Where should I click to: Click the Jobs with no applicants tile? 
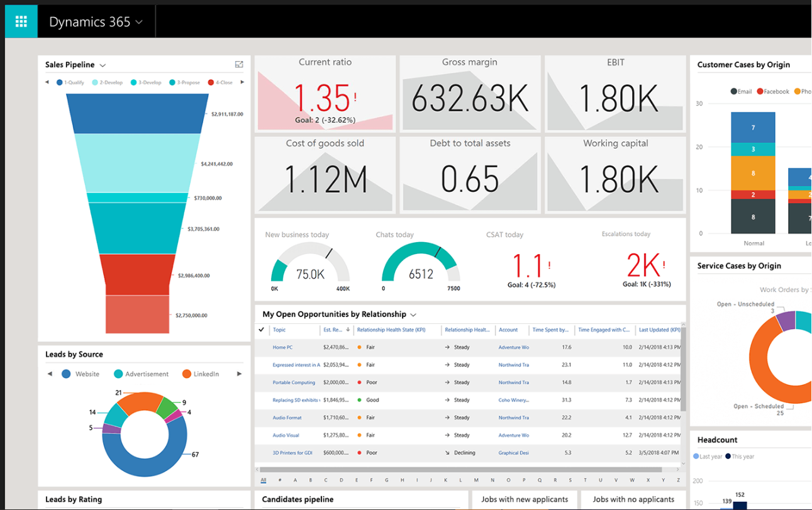coord(633,499)
